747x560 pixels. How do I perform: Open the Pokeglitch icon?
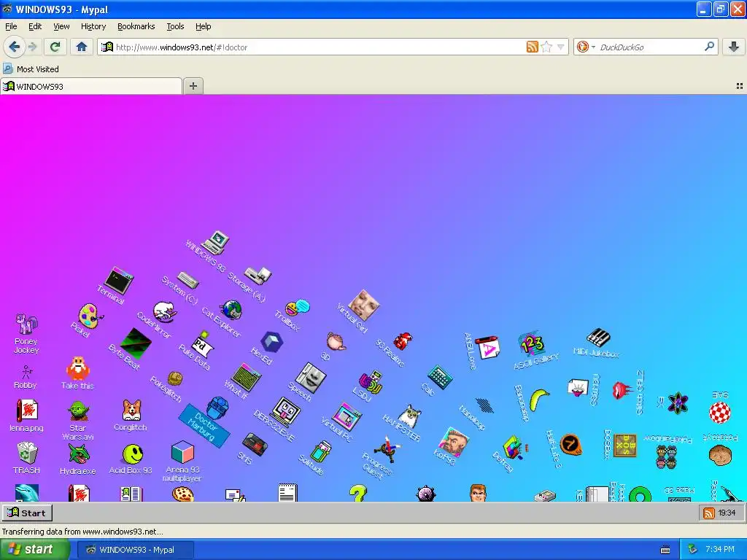[174, 379]
